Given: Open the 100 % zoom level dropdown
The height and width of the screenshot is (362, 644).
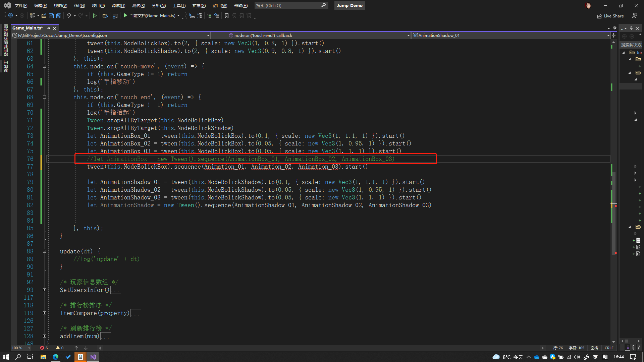Looking at the screenshot, I should [29, 348].
